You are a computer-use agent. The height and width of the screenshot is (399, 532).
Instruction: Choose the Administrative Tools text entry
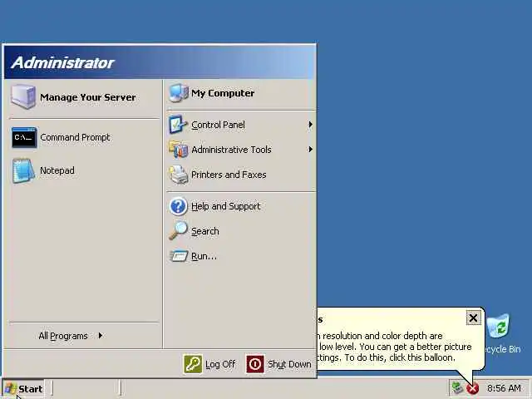[x=231, y=150]
